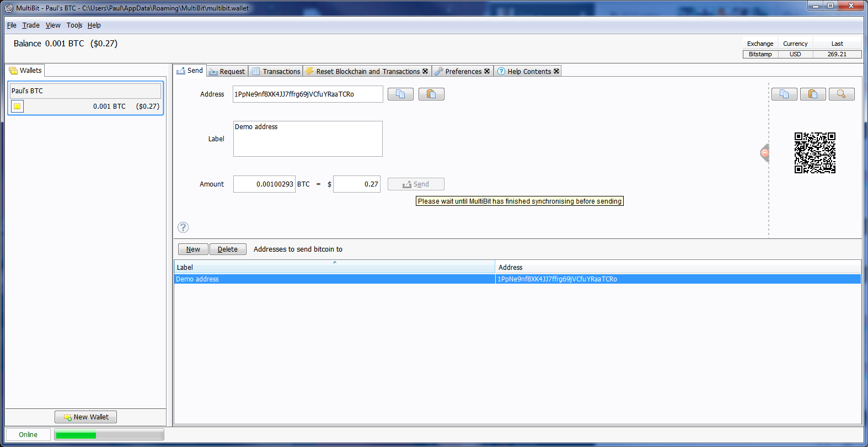Click the Address column header in the table
This screenshot has width=868, height=447.
pyautogui.click(x=678, y=267)
